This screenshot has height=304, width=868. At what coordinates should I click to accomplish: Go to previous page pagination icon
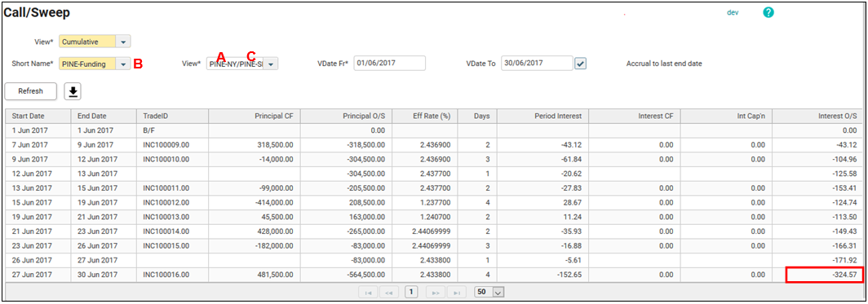[x=388, y=292]
